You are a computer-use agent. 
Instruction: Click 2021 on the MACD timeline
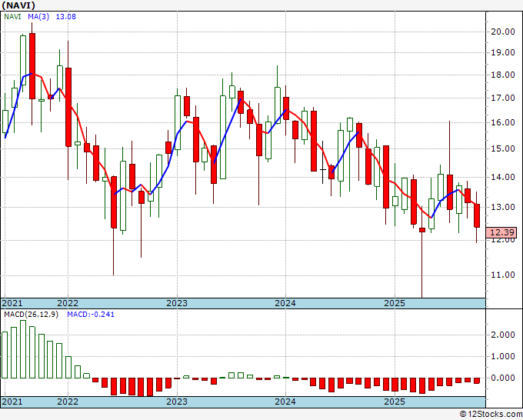pyautogui.click(x=12, y=402)
